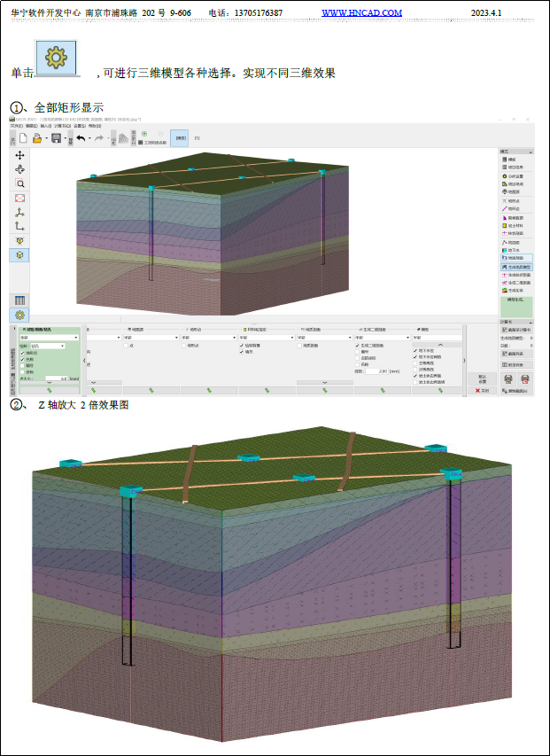Click the WWW.HNCAD.COM hyperlink
This screenshot has height=756, width=550.
coord(361,13)
